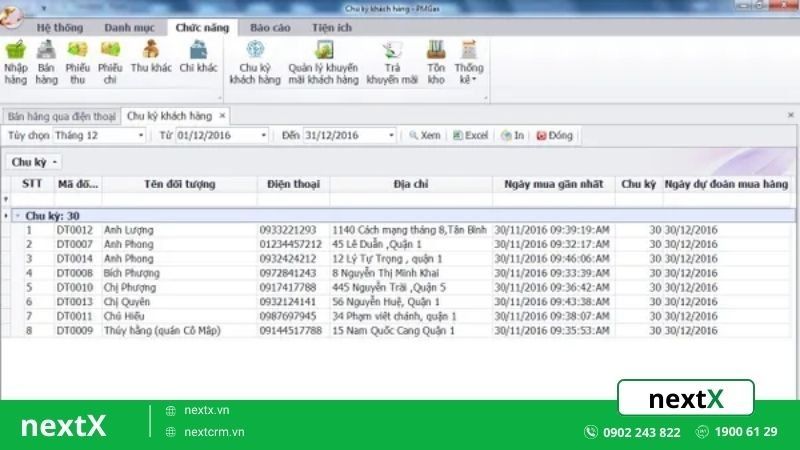Open the Bán hàng sales icon
The height and width of the screenshot is (450, 800).
click(47, 60)
